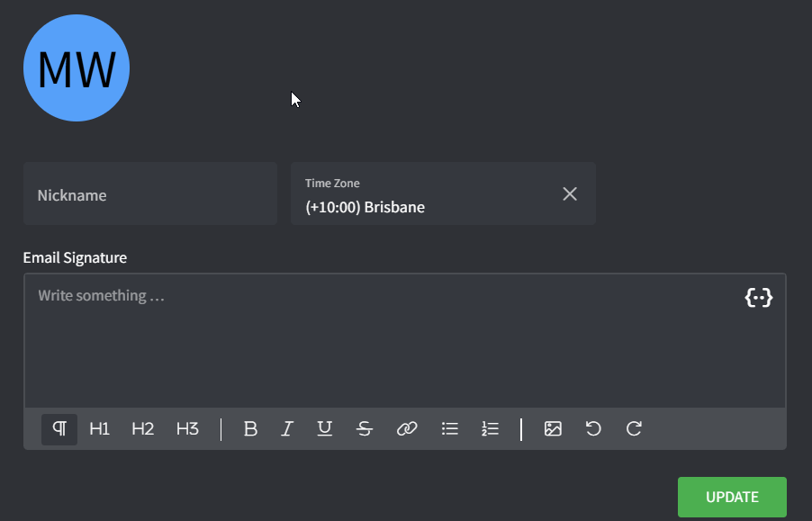Clear the Time Zone selection
Image resolution: width=812 pixels, height=521 pixels.
coord(570,194)
